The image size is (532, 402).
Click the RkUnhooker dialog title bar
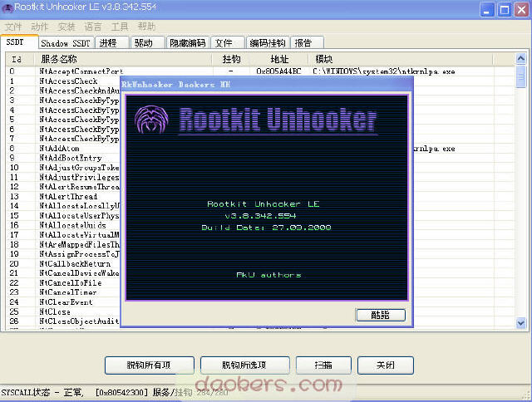(x=267, y=85)
